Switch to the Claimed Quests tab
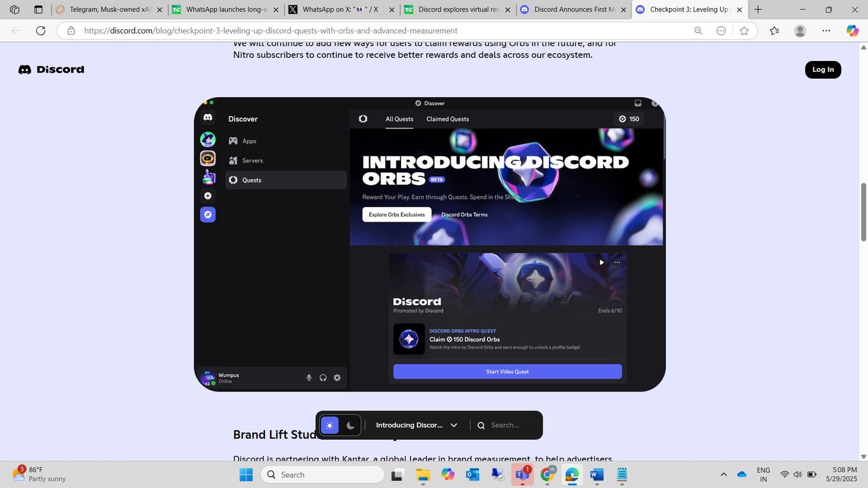Image resolution: width=868 pixels, height=488 pixels. (x=447, y=119)
